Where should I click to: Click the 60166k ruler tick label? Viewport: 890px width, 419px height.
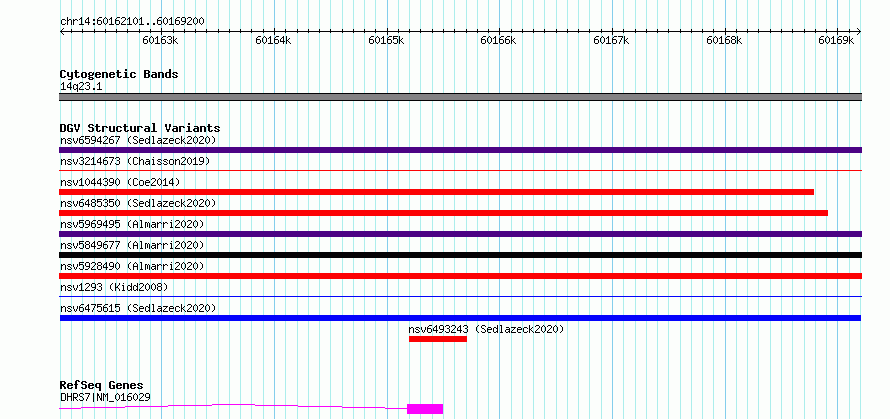[498, 41]
